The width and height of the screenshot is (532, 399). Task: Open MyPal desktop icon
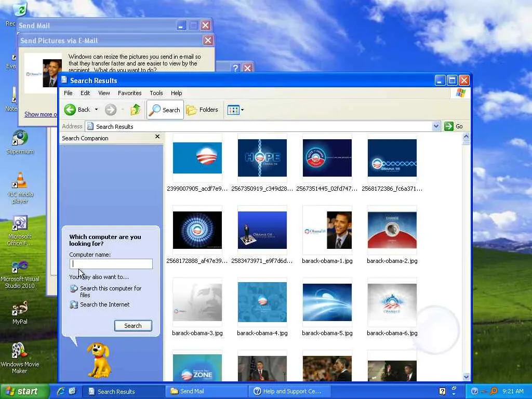coord(20,313)
